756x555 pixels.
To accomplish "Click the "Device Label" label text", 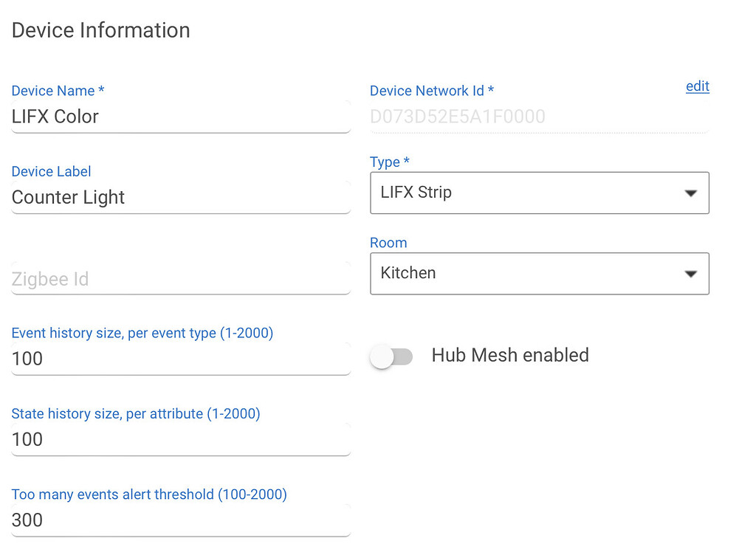I will click(x=51, y=171).
